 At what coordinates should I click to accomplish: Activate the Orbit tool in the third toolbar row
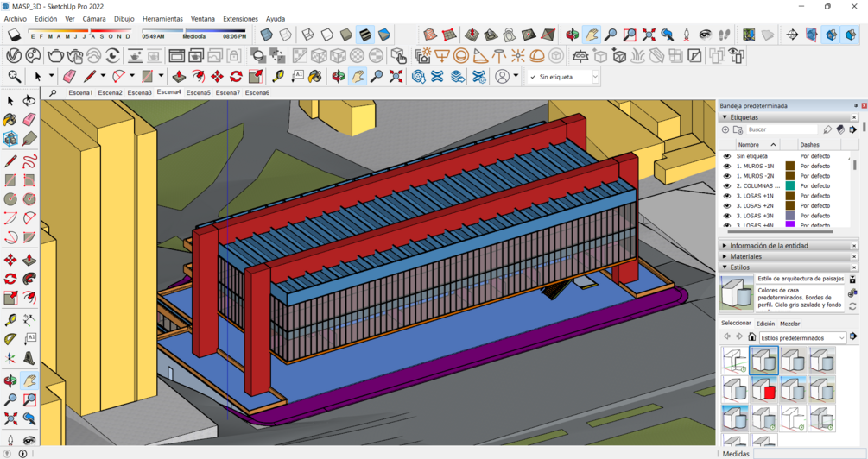[339, 76]
